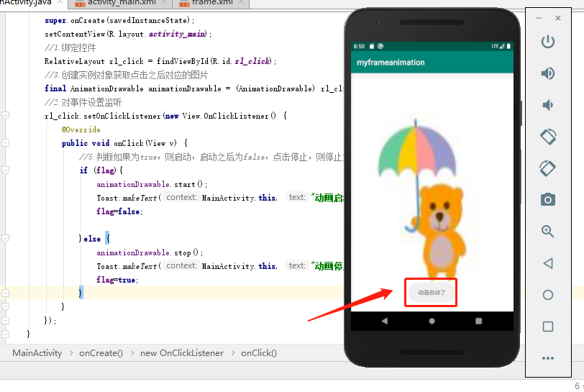Close the frame.xml tab
Image resolution: width=584 pixels, height=392 pixels.
[241, 2]
